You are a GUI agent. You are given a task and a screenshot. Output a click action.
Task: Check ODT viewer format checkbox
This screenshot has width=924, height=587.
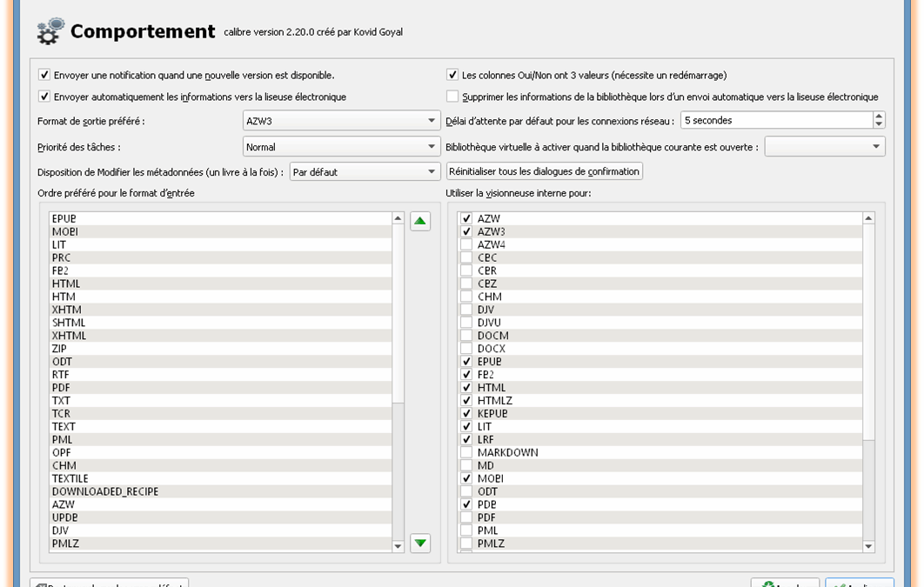466,491
